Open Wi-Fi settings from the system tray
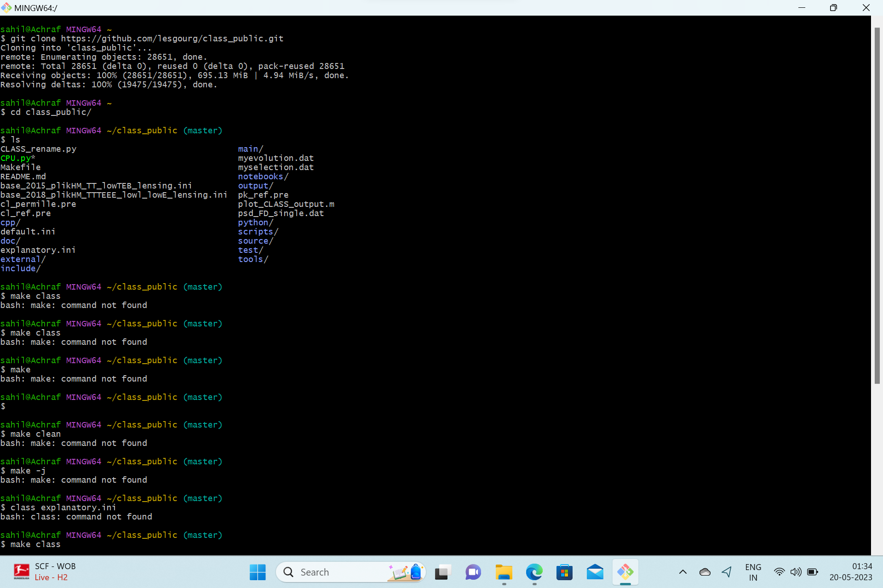 coord(780,572)
